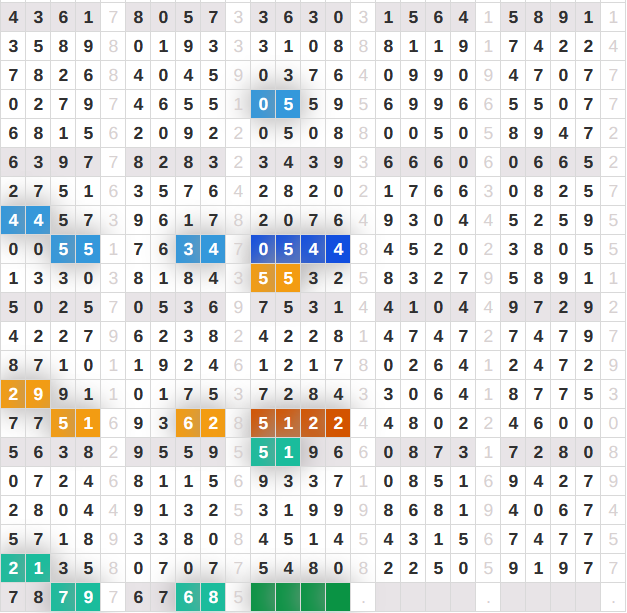The height and width of the screenshot is (613, 627).
Task: Click the light blue 05 tile
Action: (x=275, y=104)
